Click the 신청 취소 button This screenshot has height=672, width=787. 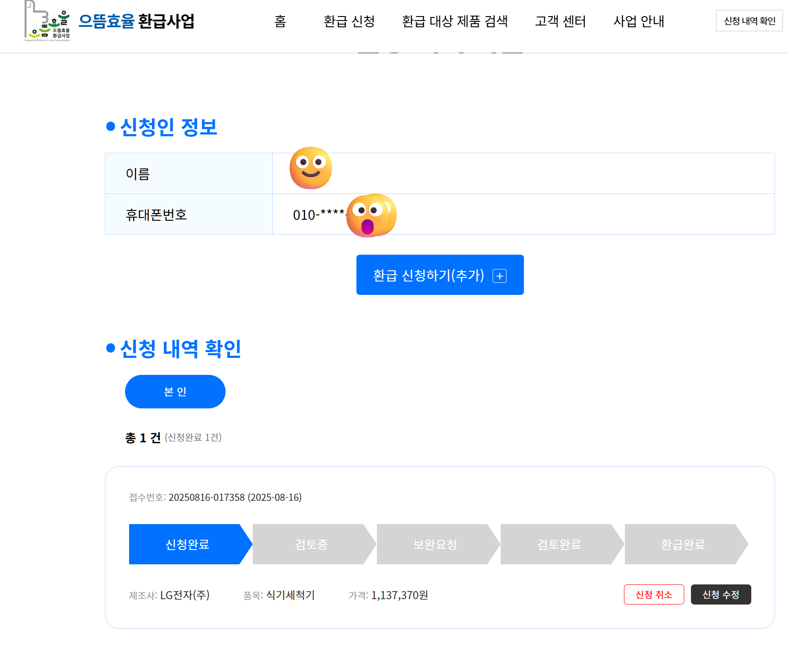point(654,594)
